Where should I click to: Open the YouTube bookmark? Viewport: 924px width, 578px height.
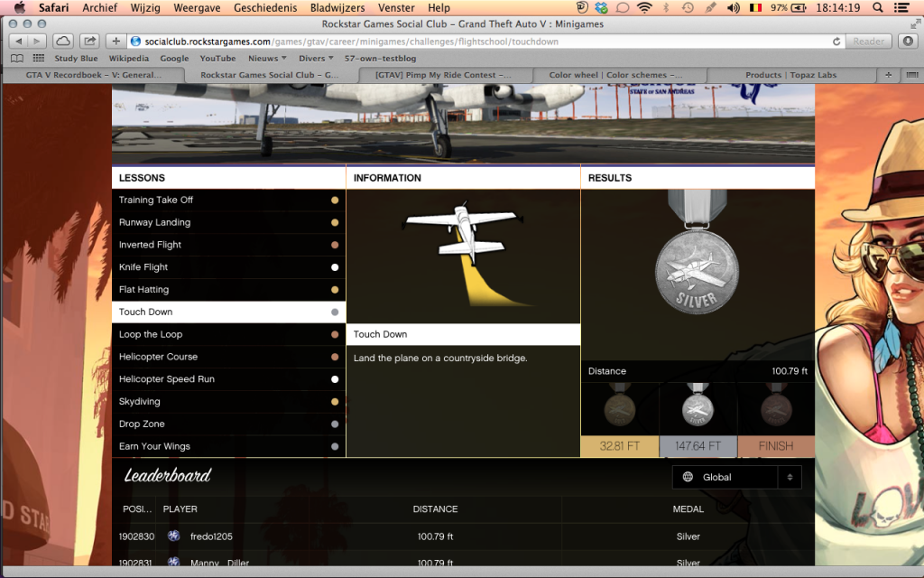[x=217, y=59]
